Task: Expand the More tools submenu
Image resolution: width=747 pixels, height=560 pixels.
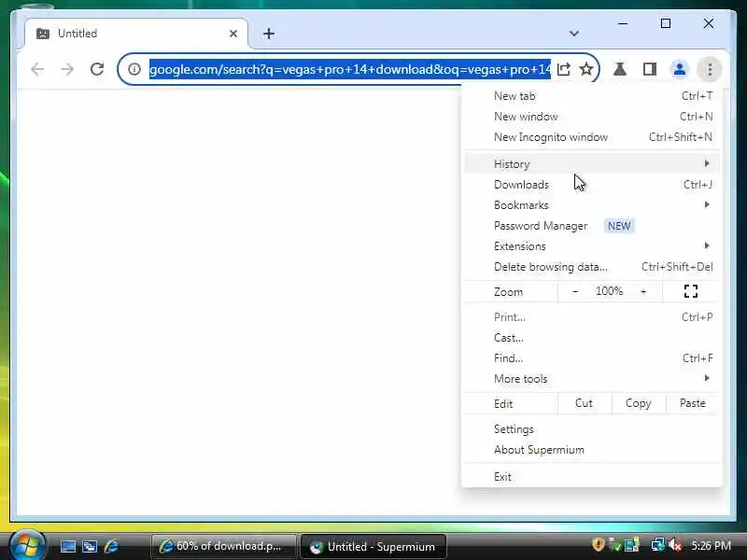Action: click(x=591, y=379)
